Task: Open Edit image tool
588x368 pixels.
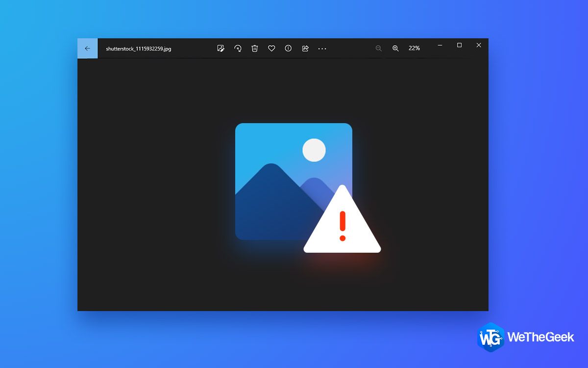Action: tap(221, 49)
